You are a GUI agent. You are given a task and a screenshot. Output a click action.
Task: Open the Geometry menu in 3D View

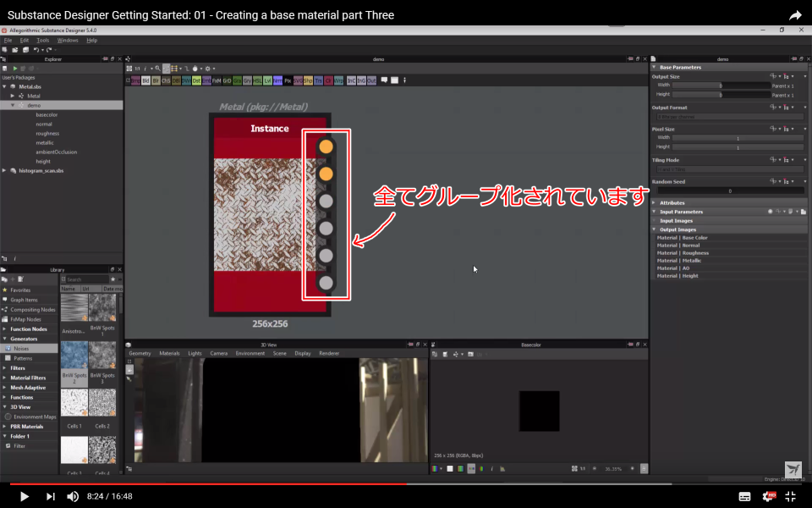(x=140, y=354)
